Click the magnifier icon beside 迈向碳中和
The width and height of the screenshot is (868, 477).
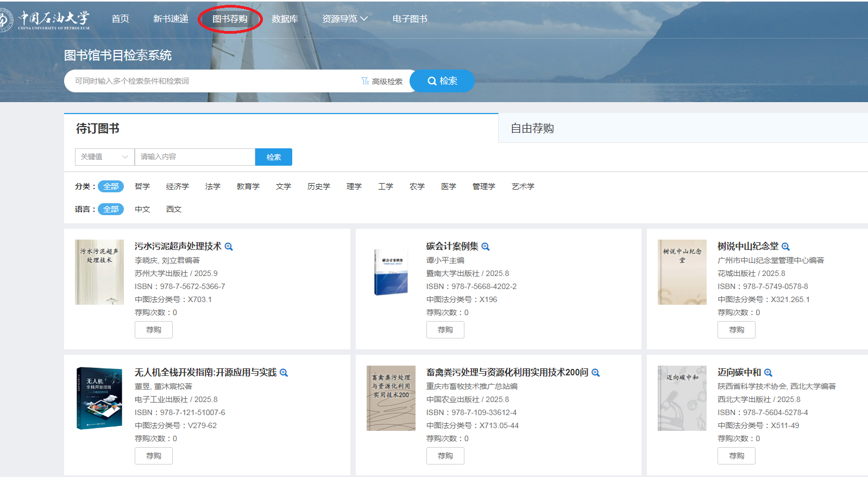(768, 373)
